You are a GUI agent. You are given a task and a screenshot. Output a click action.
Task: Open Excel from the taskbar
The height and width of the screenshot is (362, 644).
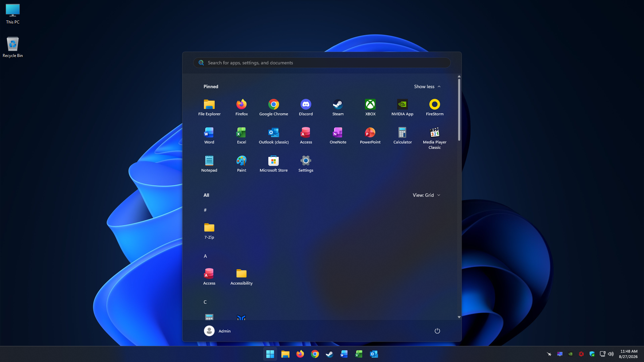359,354
